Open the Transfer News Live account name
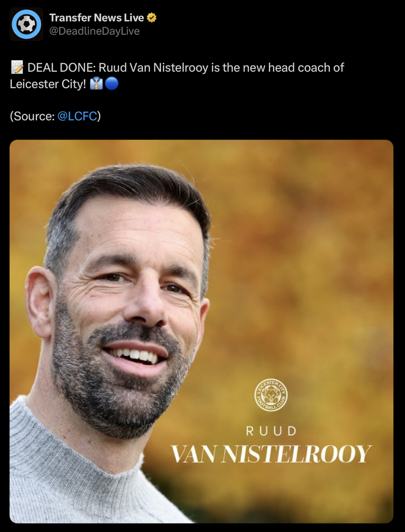Screen dimensions: 405x532 [x=96, y=18]
